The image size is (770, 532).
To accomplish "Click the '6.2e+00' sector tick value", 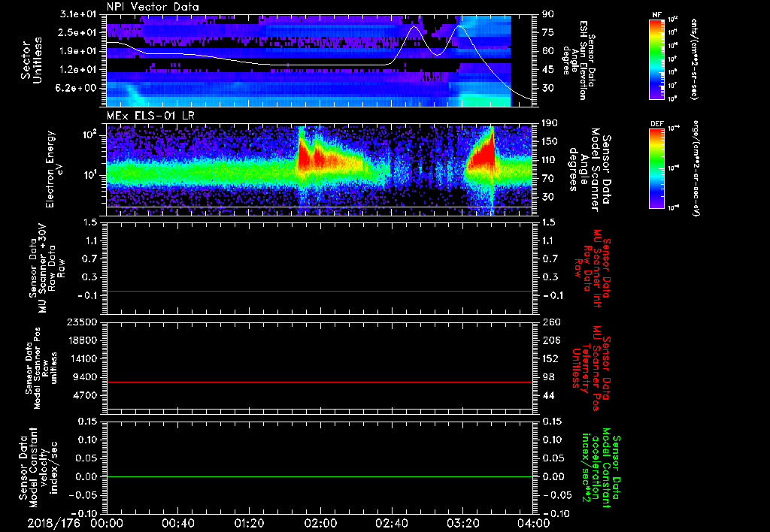I will 77,88.
